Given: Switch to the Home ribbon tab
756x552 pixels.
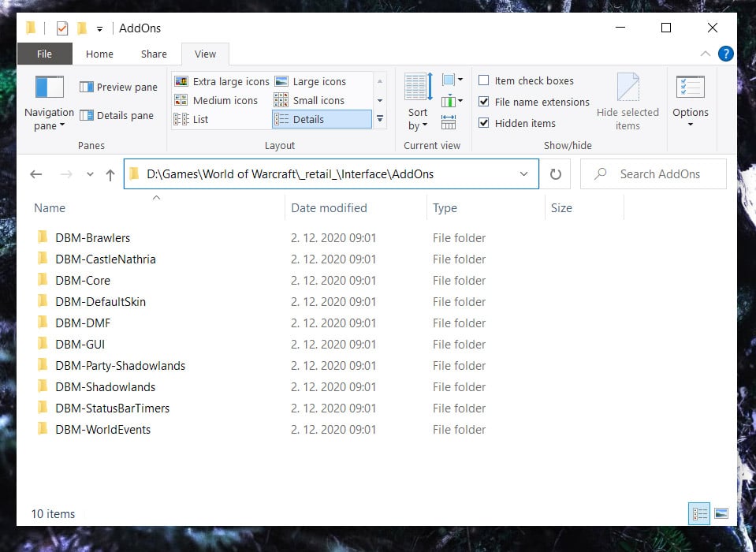Looking at the screenshot, I should point(99,54).
